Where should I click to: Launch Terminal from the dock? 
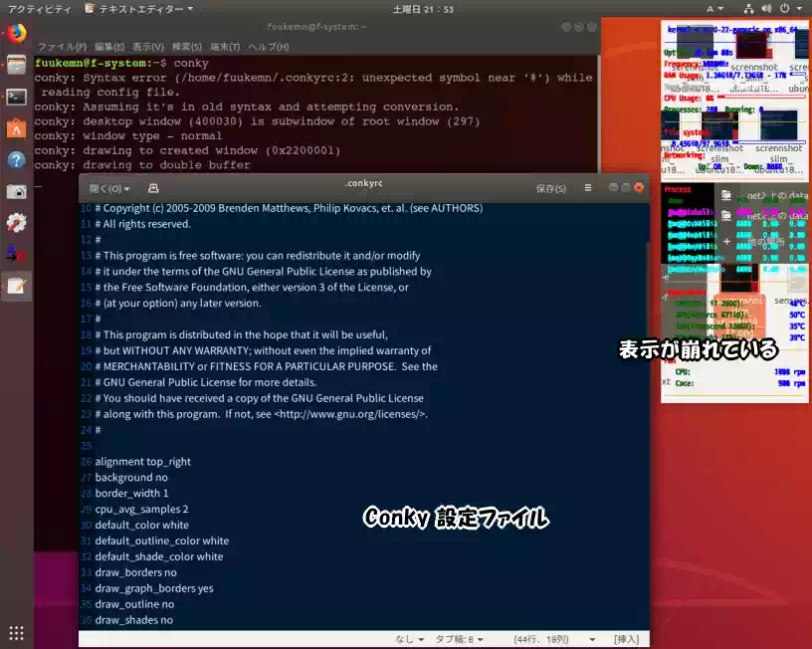tap(17, 97)
